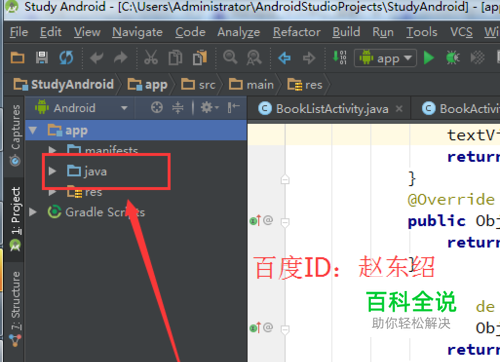The width and height of the screenshot is (500, 362).
Task: Click the hide project panel icon
Action: coord(234,108)
